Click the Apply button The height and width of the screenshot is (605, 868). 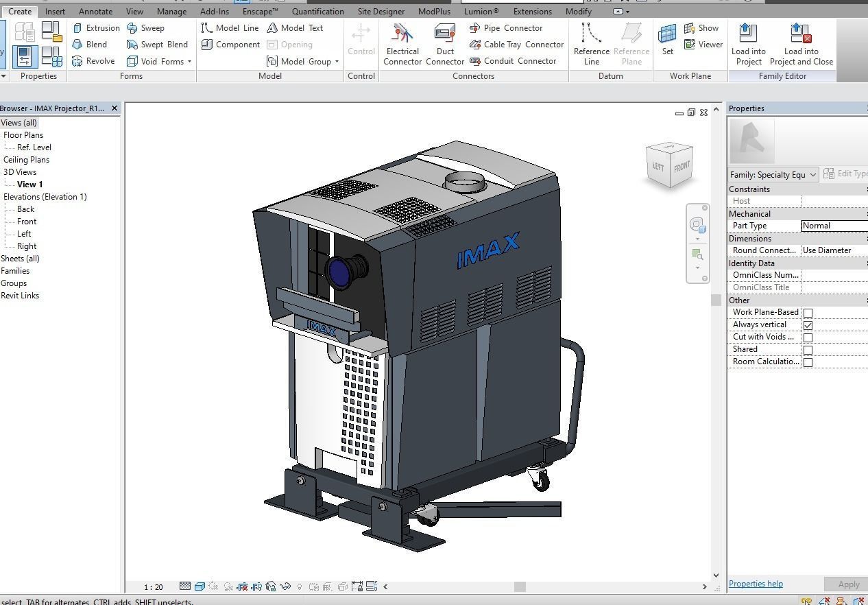[848, 584]
